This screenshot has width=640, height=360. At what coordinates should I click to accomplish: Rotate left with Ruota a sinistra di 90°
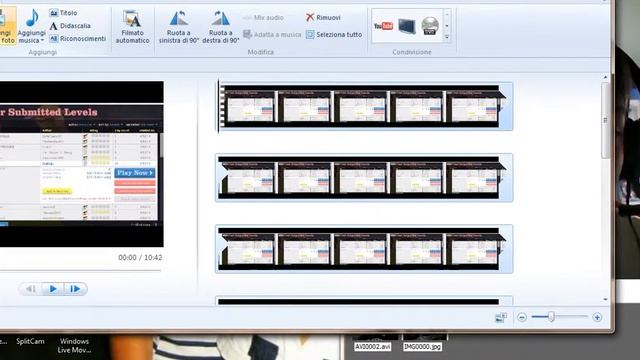coord(179,27)
